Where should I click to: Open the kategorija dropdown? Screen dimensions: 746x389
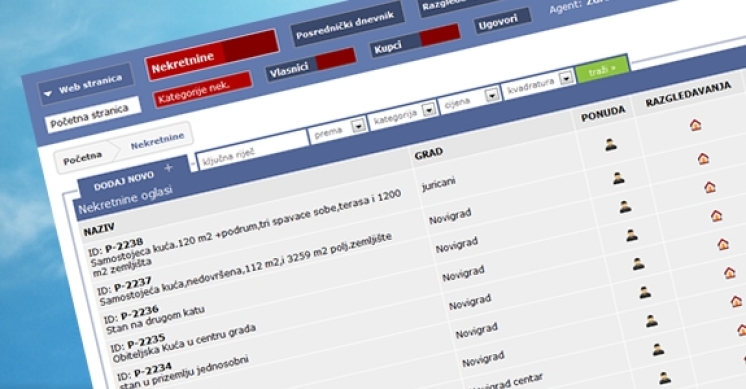point(429,110)
